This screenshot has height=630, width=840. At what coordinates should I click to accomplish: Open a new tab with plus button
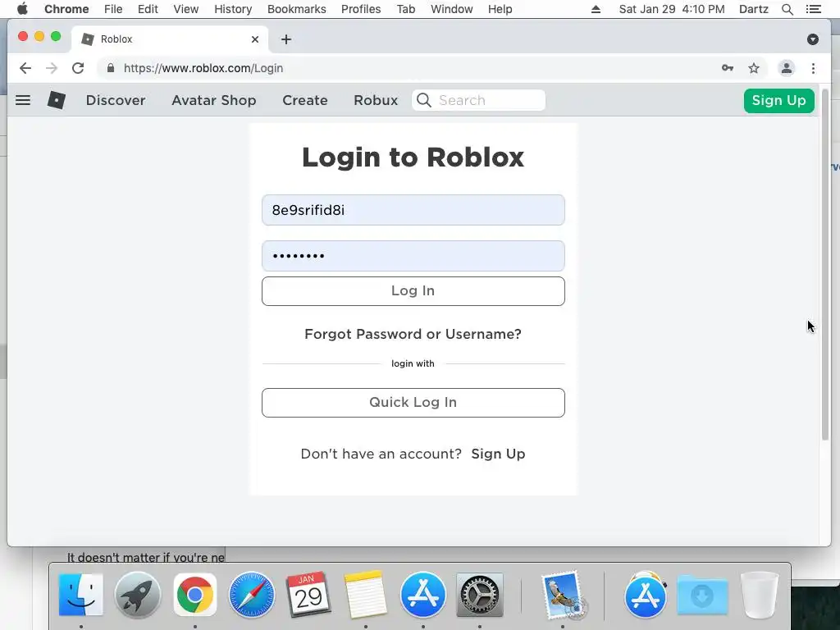[286, 39]
